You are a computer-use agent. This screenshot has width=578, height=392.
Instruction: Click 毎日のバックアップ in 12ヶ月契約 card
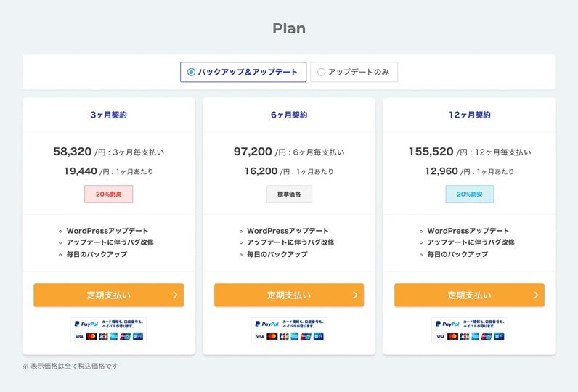[457, 254]
